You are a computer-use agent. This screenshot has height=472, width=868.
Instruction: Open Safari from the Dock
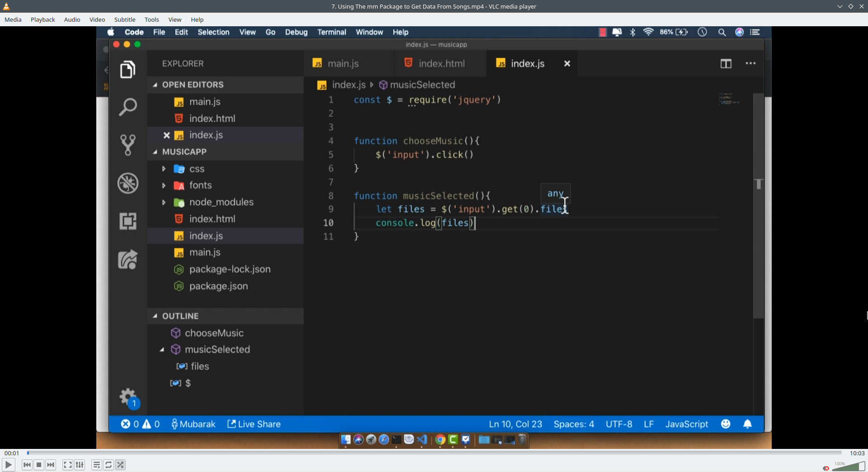[384, 439]
